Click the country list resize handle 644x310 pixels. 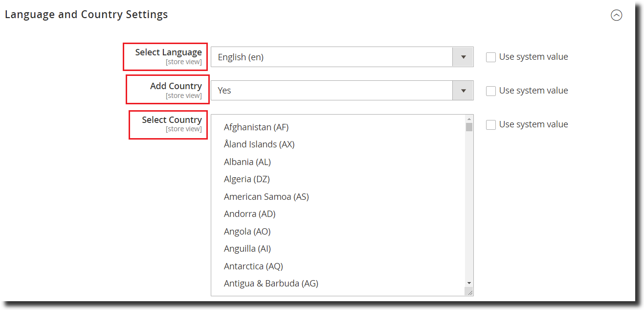click(x=469, y=292)
